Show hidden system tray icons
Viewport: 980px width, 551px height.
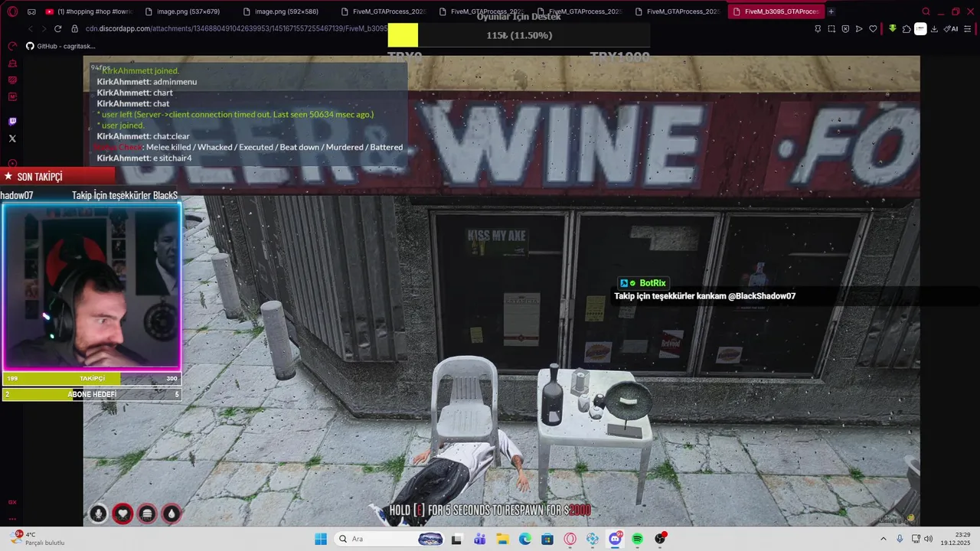click(x=884, y=539)
